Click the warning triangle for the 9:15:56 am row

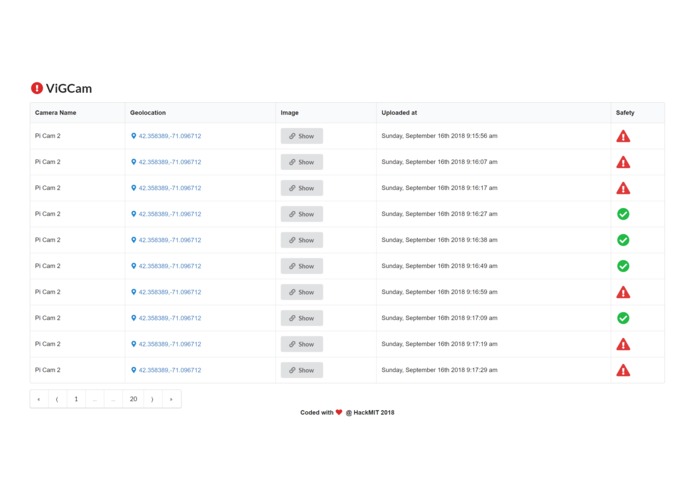[623, 136]
